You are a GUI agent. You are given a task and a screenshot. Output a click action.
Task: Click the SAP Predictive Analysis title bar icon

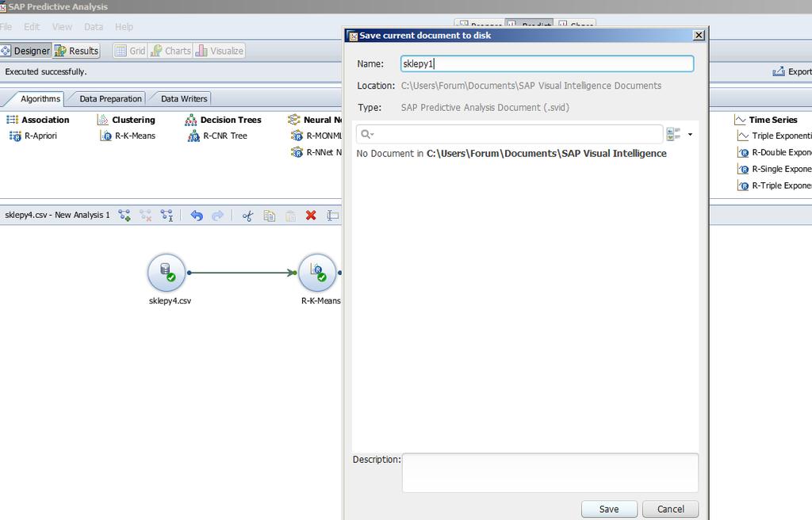3,6
